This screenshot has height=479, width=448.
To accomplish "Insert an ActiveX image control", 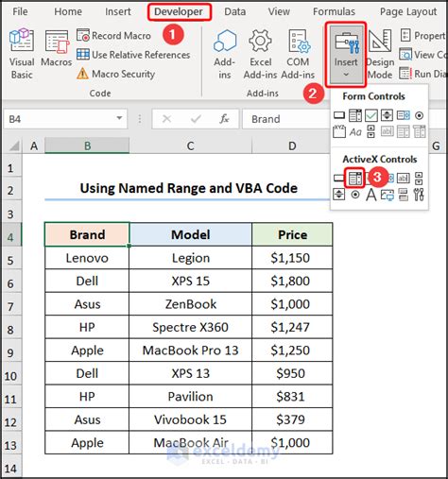I will coord(388,195).
